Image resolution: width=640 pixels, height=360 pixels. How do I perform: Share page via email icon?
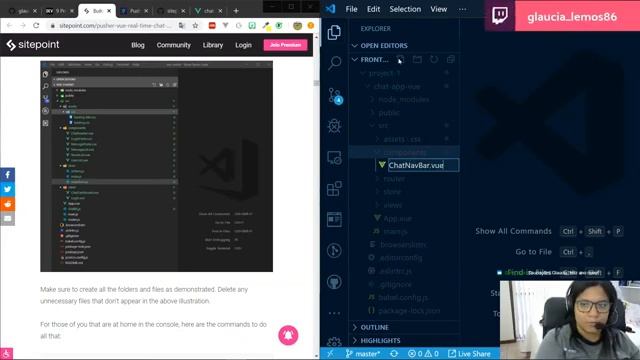[7, 219]
